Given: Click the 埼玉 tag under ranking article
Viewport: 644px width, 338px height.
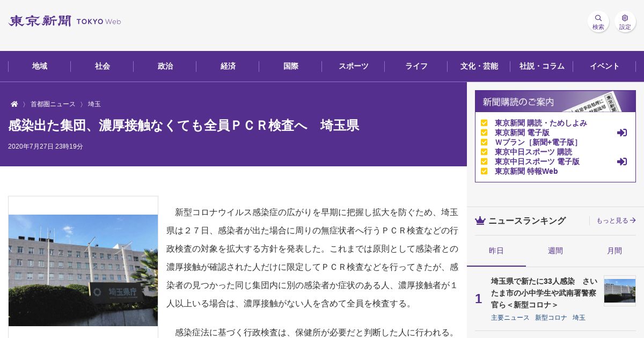Looking at the screenshot, I should pyautogui.click(x=579, y=318).
